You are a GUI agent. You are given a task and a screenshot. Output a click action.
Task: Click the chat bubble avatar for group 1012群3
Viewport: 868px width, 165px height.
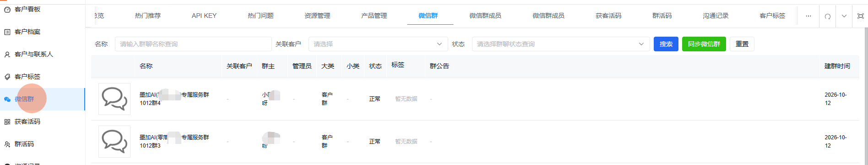click(x=114, y=141)
